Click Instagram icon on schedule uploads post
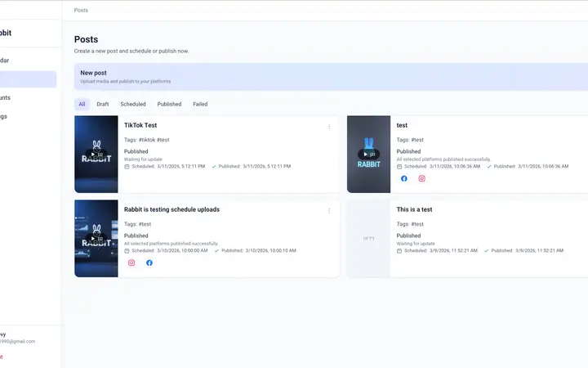The image size is (588, 368). 131,263
